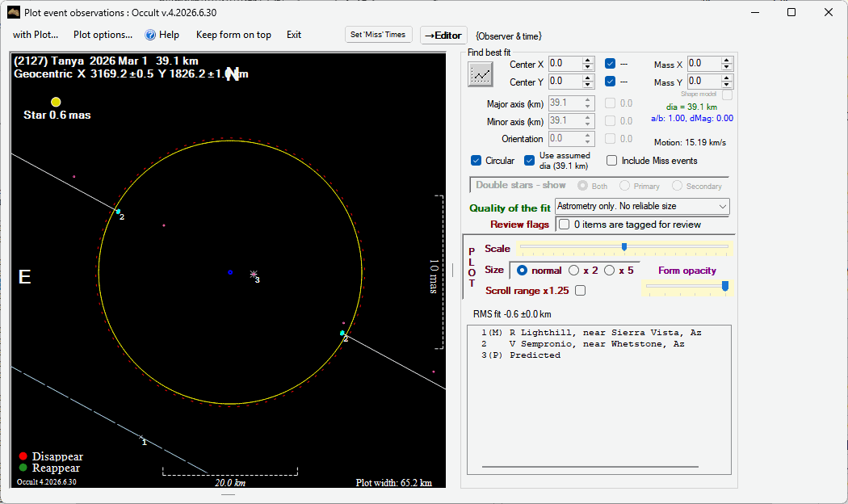The width and height of the screenshot is (848, 504).
Task: Increase Mass X with the up spinner arrow
Action: point(727,60)
